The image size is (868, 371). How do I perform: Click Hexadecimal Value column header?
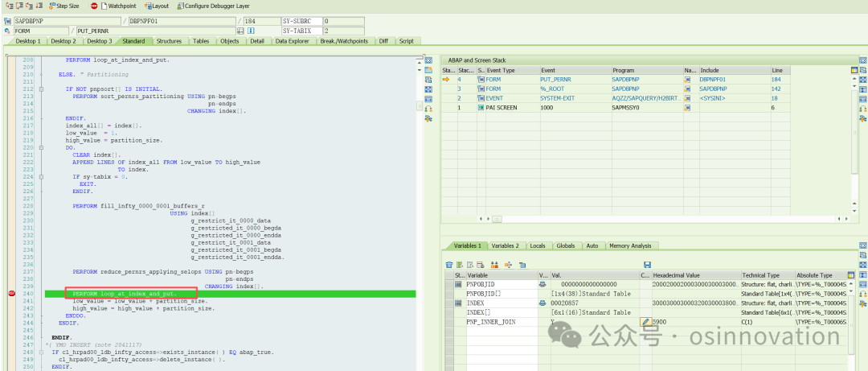tap(696, 275)
